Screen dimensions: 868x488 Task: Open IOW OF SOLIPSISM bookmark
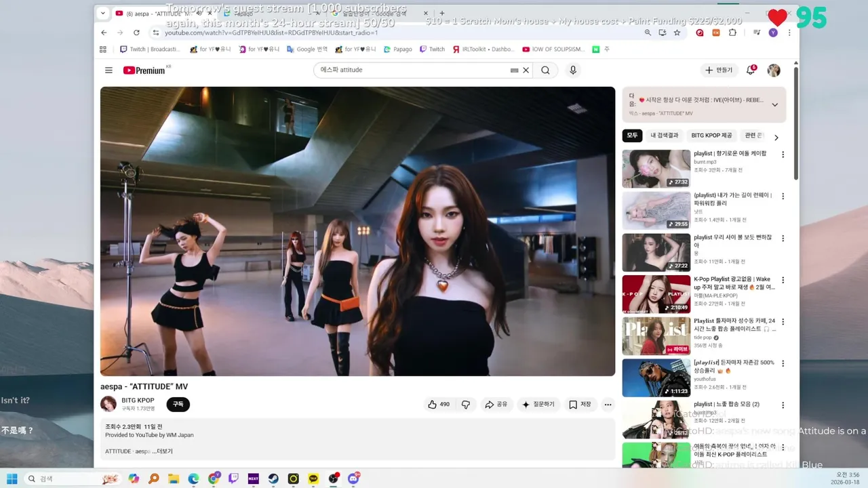click(x=553, y=49)
